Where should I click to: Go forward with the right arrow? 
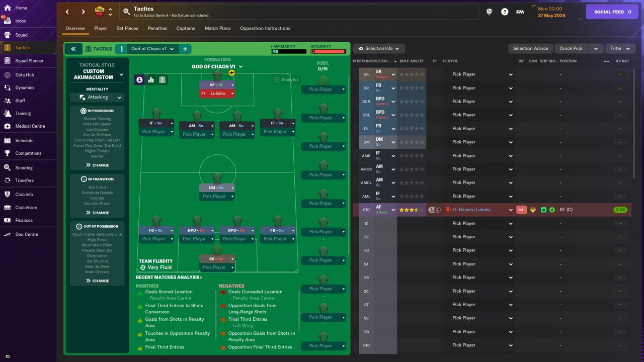[x=84, y=12]
